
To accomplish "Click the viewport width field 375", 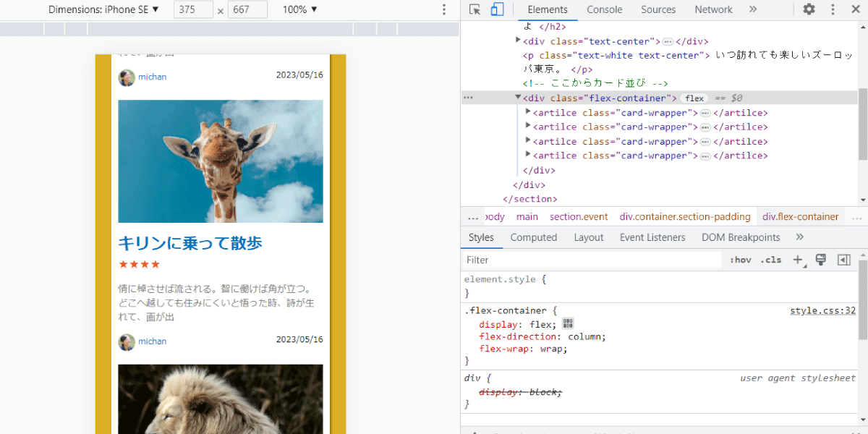I will click(x=193, y=9).
